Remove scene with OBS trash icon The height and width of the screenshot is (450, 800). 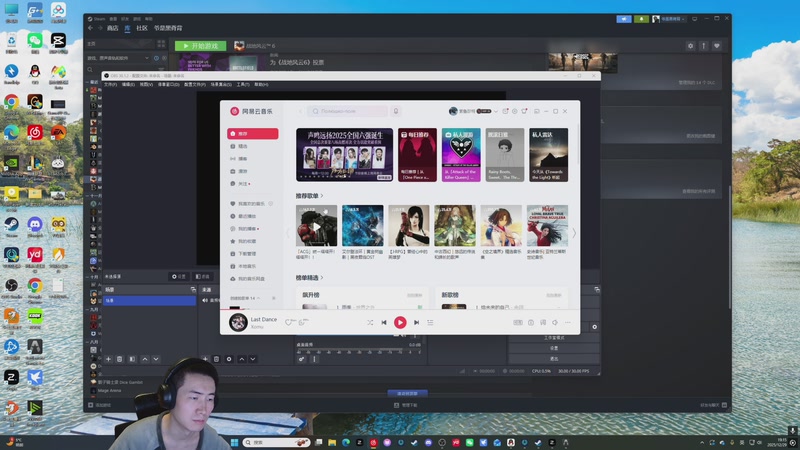click(119, 359)
